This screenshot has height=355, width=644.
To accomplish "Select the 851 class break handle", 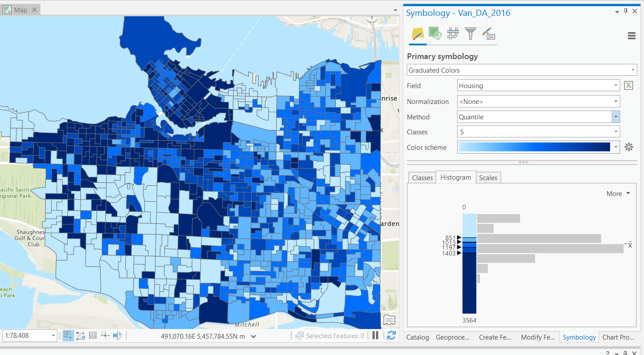I will [x=459, y=238].
